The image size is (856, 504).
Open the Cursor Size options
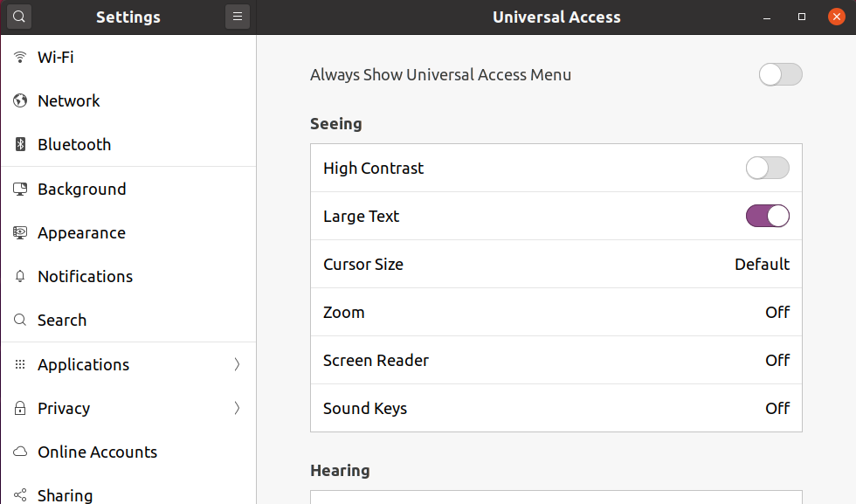(x=556, y=264)
